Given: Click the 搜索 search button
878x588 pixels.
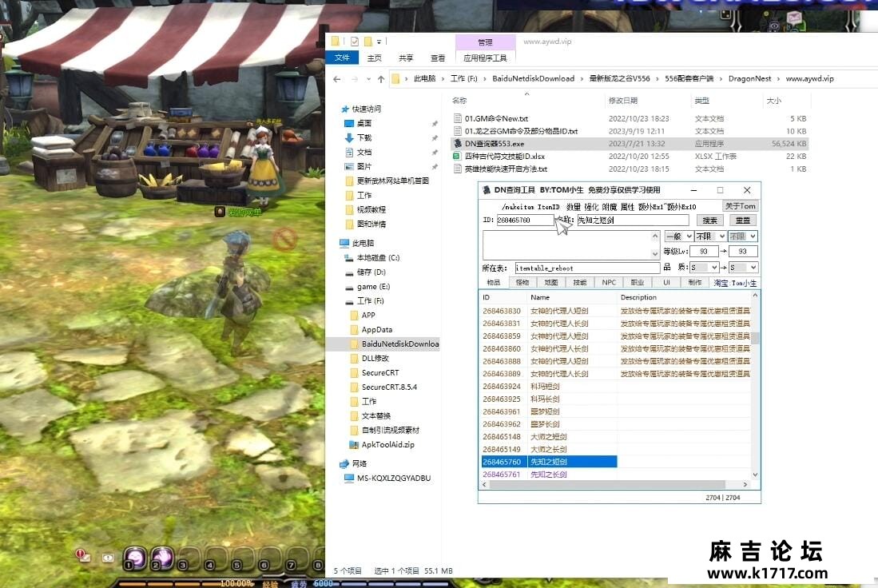Looking at the screenshot, I should [x=710, y=220].
